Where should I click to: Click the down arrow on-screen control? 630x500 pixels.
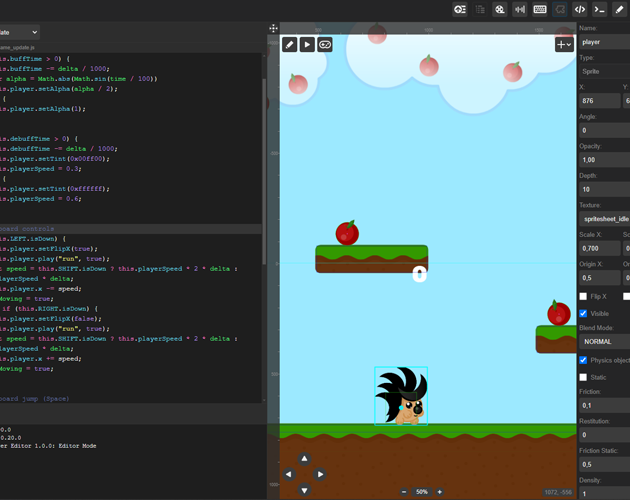(x=304, y=490)
